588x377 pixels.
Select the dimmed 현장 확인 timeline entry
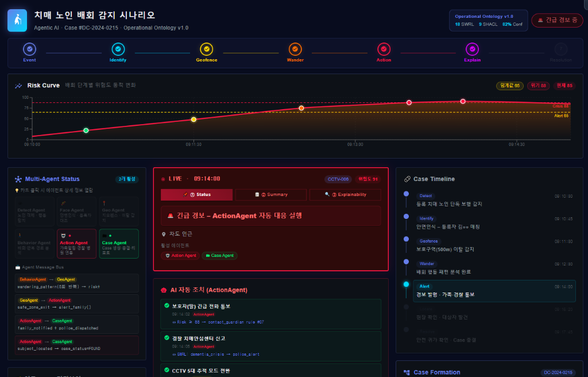pos(494,314)
